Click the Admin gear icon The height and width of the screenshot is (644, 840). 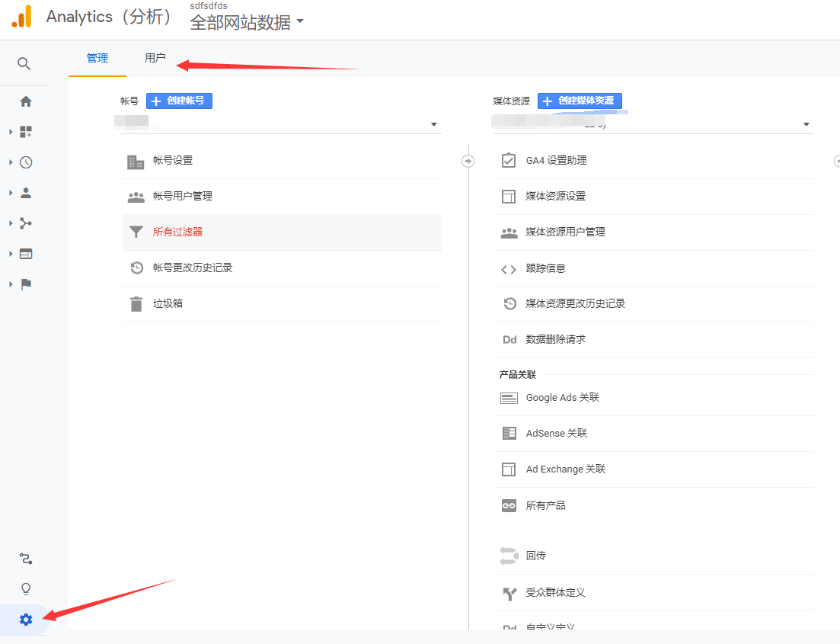(25, 620)
